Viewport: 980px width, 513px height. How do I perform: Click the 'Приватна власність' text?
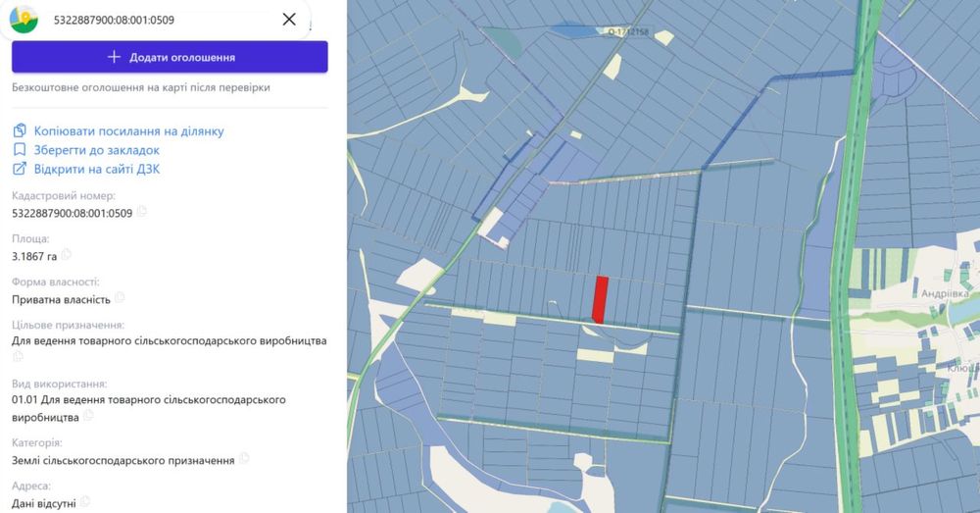(x=61, y=300)
